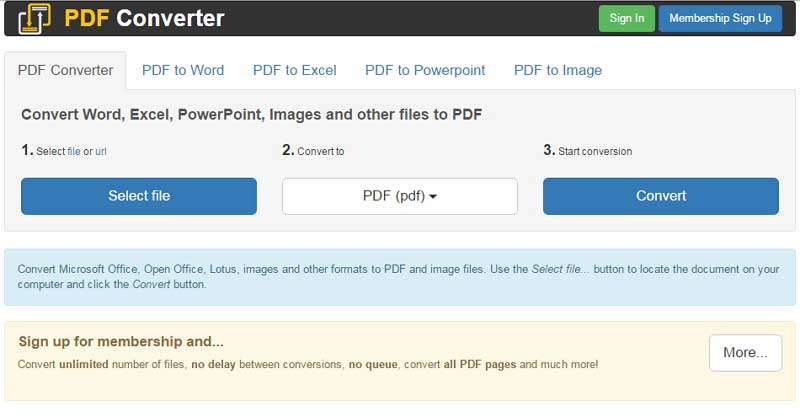Click the "Start conversion" step label

pyautogui.click(x=595, y=151)
